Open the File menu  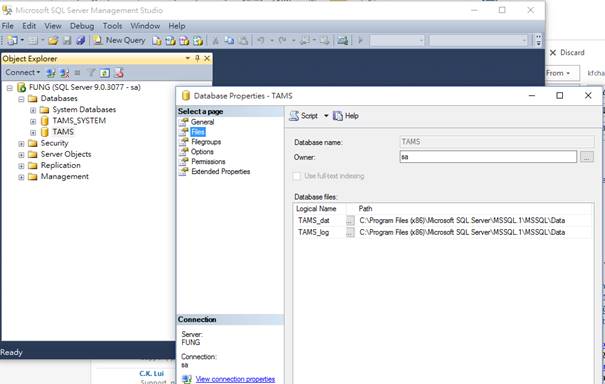pos(8,26)
